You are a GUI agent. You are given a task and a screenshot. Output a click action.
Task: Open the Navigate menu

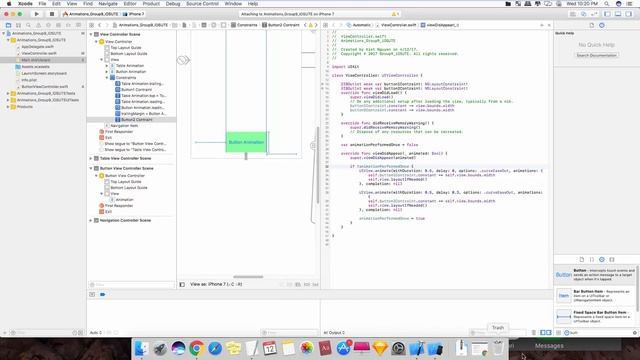click(x=108, y=4)
